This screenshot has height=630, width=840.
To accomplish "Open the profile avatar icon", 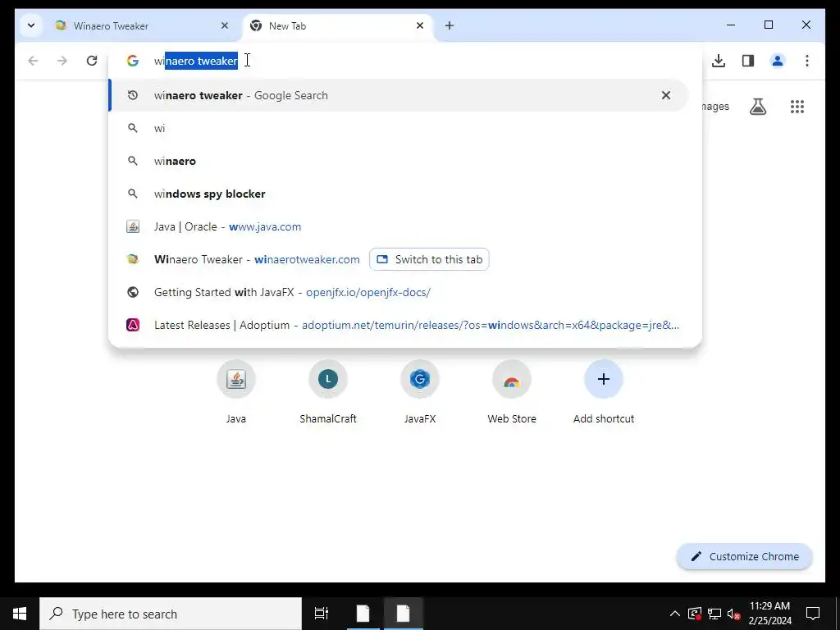I will tap(778, 61).
